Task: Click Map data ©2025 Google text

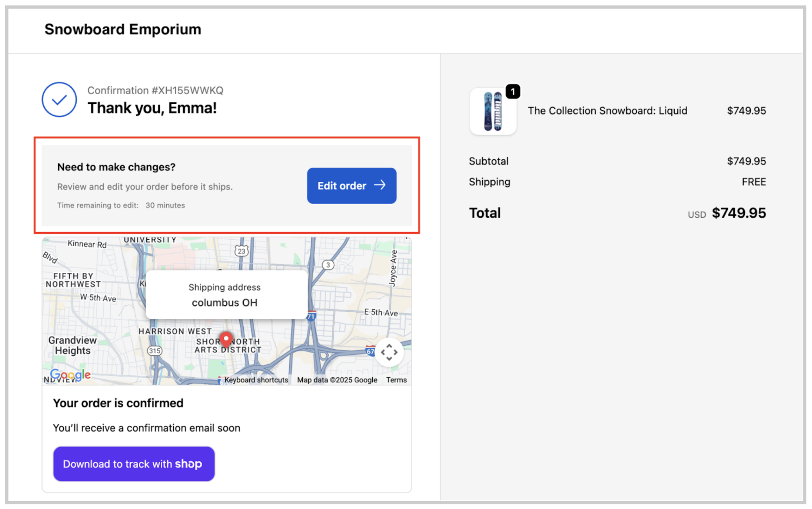Action: (x=337, y=380)
